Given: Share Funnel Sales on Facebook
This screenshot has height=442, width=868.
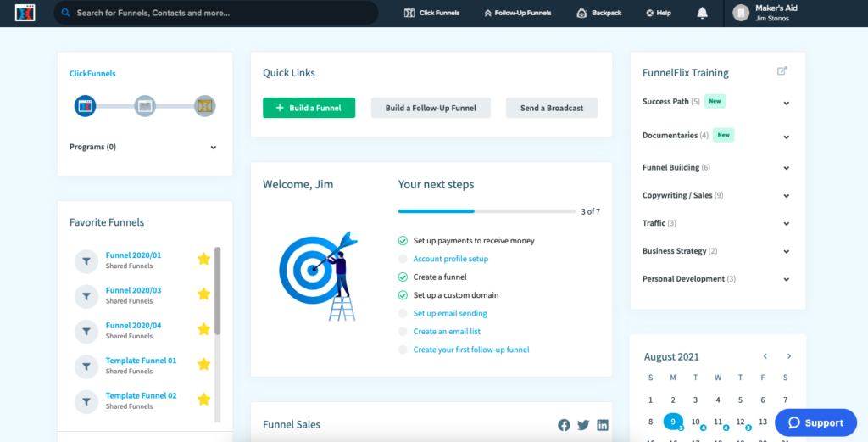Looking at the screenshot, I should [564, 425].
